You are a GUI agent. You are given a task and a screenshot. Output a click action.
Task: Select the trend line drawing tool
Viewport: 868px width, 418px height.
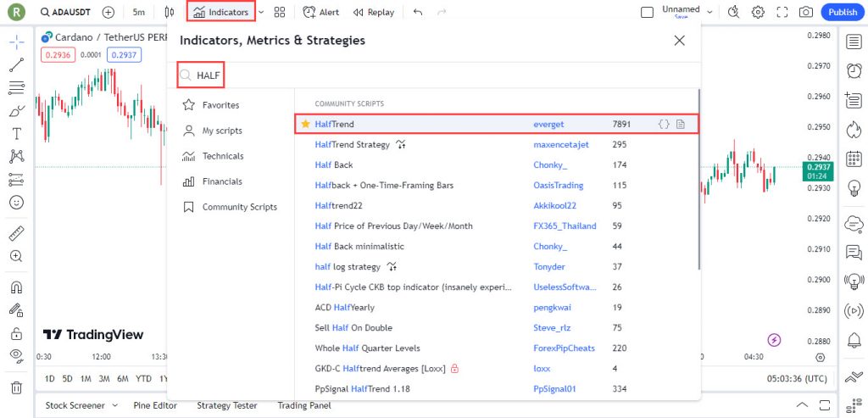coord(17,64)
